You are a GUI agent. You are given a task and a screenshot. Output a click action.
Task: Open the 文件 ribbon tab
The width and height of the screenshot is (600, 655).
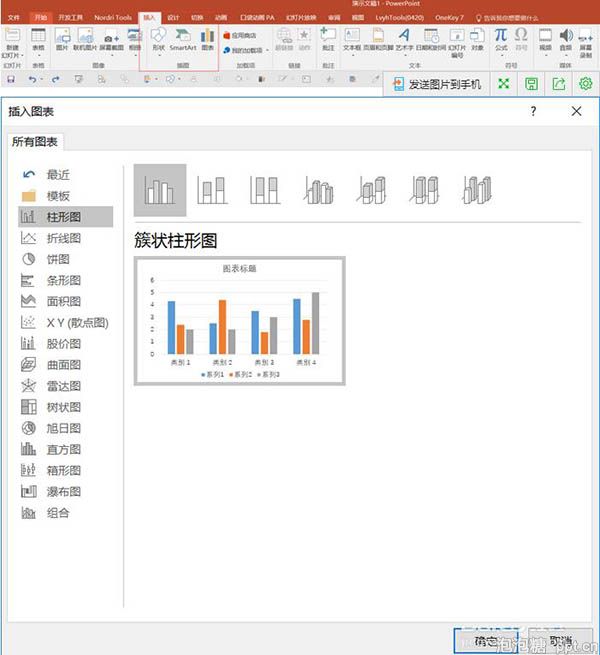[14, 18]
